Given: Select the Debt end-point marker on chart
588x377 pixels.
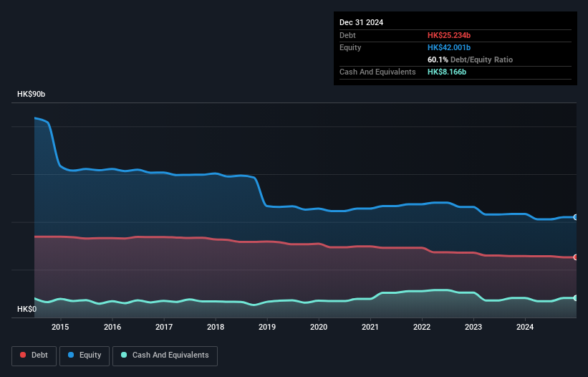Looking at the screenshot, I should [575, 257].
